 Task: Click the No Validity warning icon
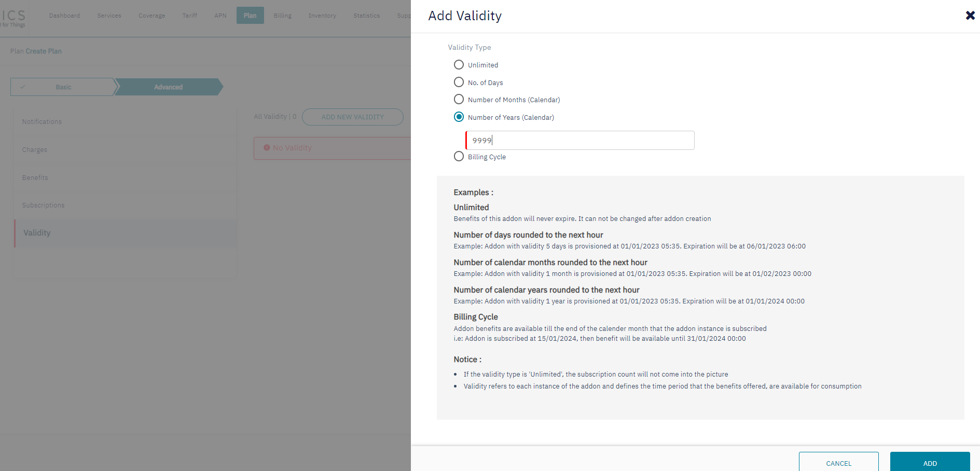(x=267, y=148)
